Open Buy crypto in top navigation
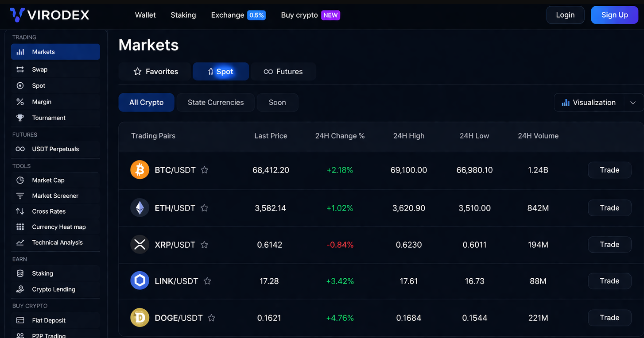 [x=299, y=15]
